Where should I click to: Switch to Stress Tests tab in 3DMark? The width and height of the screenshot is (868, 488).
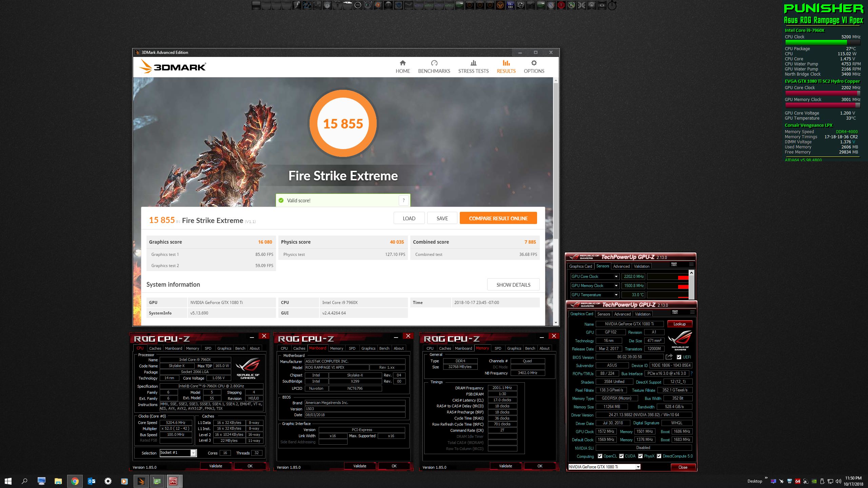click(x=473, y=67)
